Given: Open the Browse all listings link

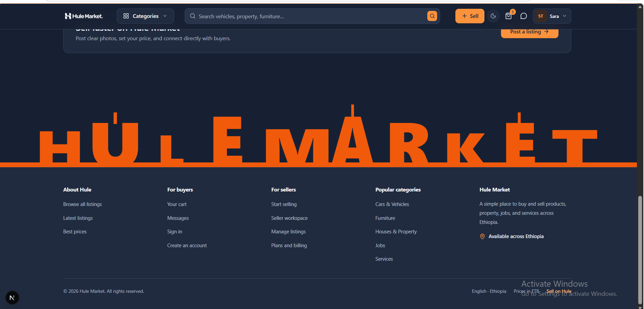Looking at the screenshot, I should (82, 204).
